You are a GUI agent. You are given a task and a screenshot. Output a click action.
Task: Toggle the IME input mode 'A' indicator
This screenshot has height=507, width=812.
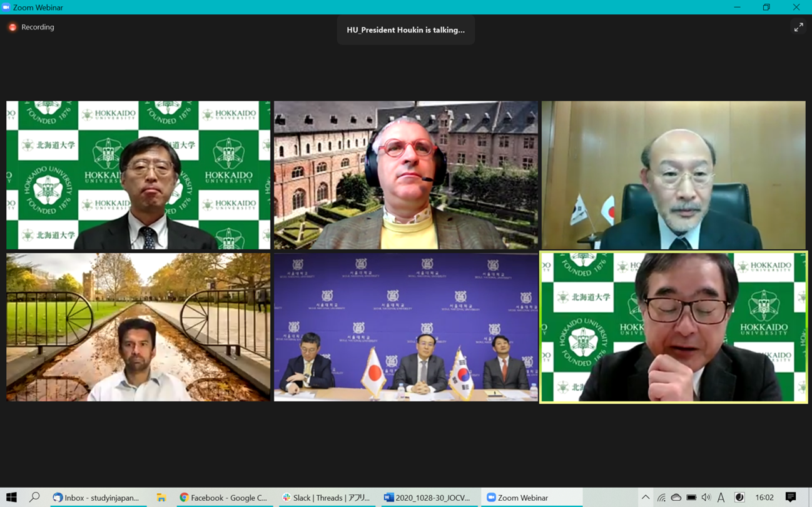click(x=721, y=498)
